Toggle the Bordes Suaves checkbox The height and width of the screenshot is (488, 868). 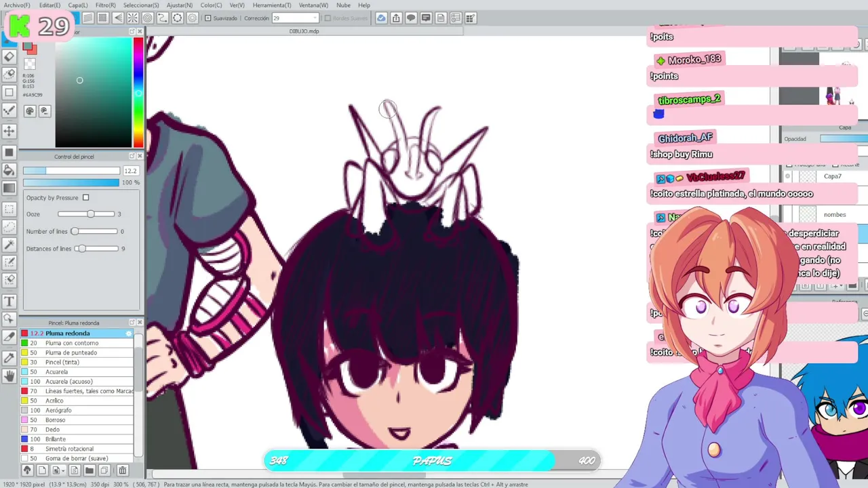[328, 18]
